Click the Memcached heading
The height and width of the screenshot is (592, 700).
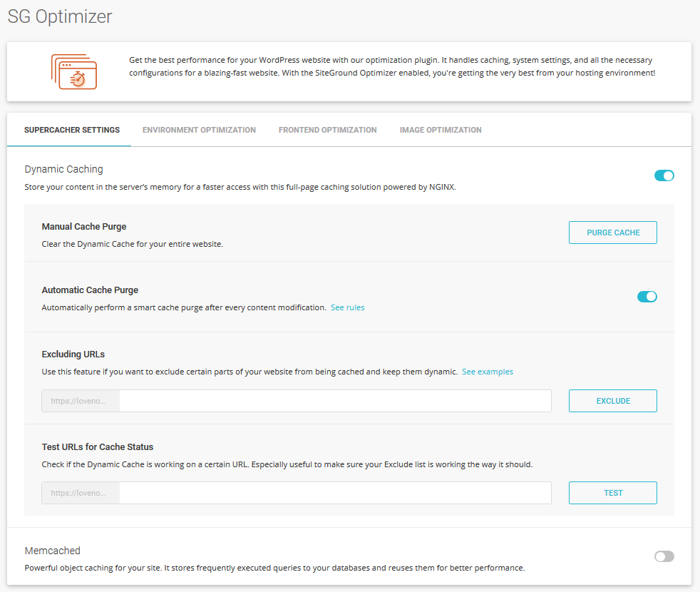(52, 551)
